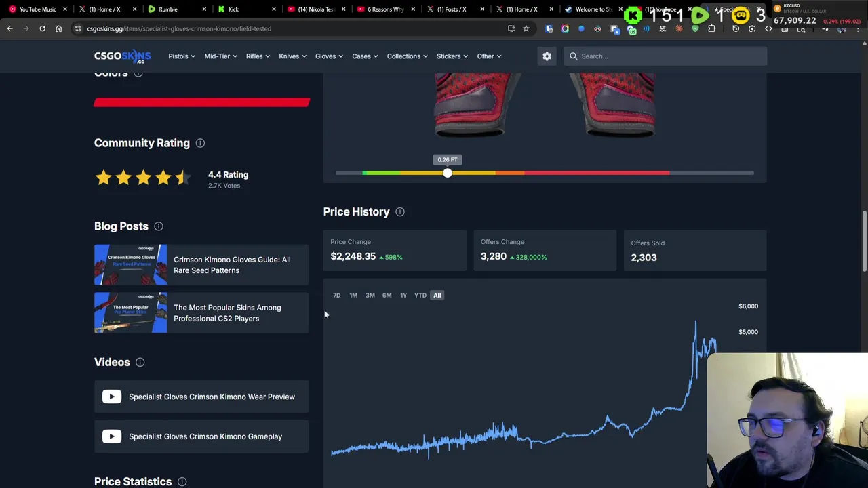Select the 1Y price range

(403, 296)
